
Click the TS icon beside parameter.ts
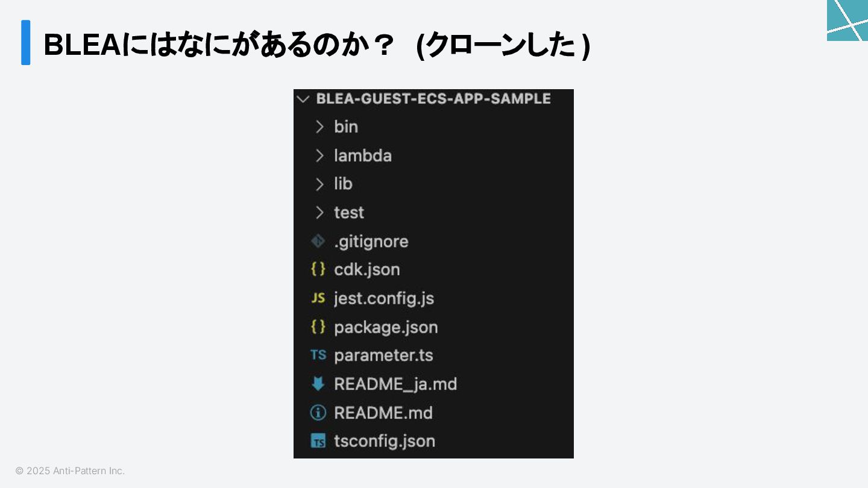tap(318, 355)
